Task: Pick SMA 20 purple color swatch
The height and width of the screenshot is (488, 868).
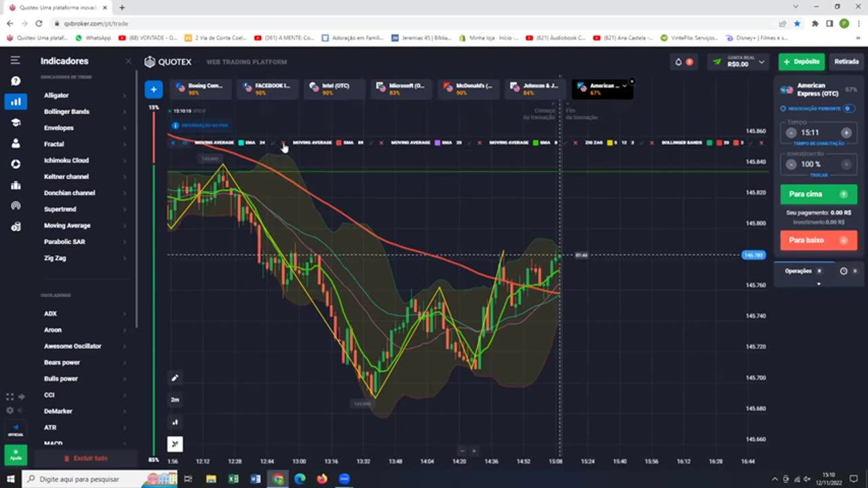Action: pos(437,143)
